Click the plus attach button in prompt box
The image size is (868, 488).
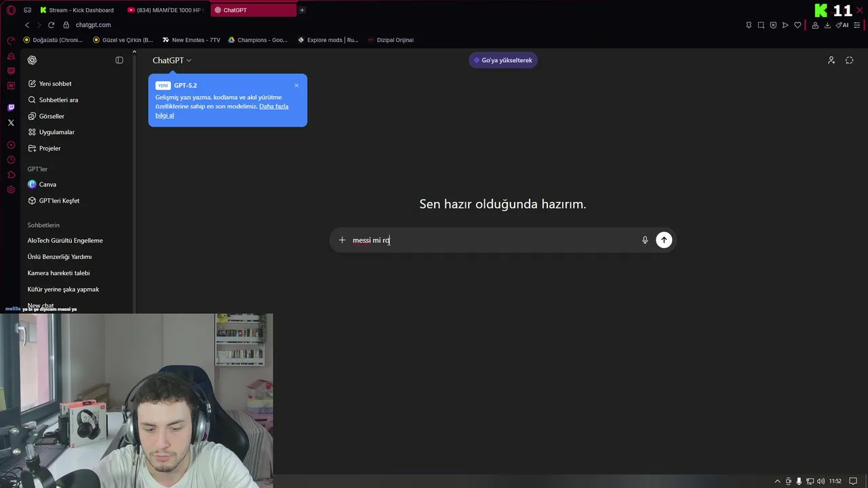342,240
